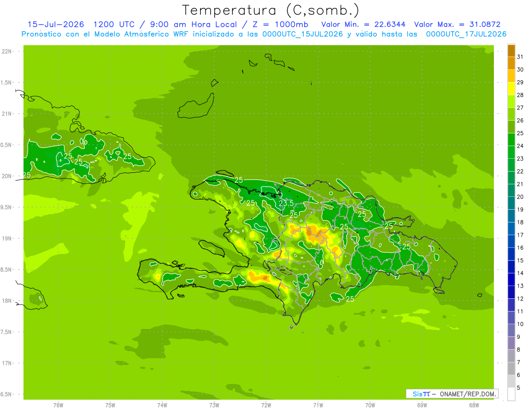Click the 74W longitude label
Image resolution: width=532 pixels, height=411 pixels.
[162, 405]
